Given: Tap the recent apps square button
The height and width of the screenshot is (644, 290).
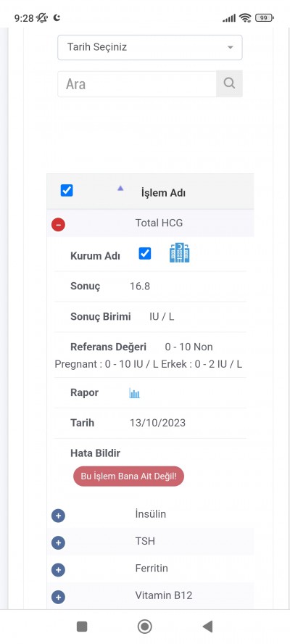Looking at the screenshot, I should [82, 627].
